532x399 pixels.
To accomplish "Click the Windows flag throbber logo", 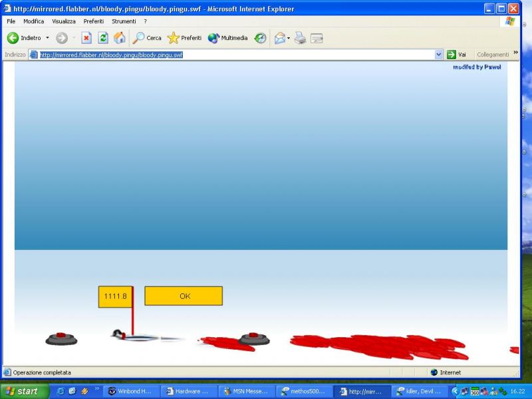I will tap(510, 21).
